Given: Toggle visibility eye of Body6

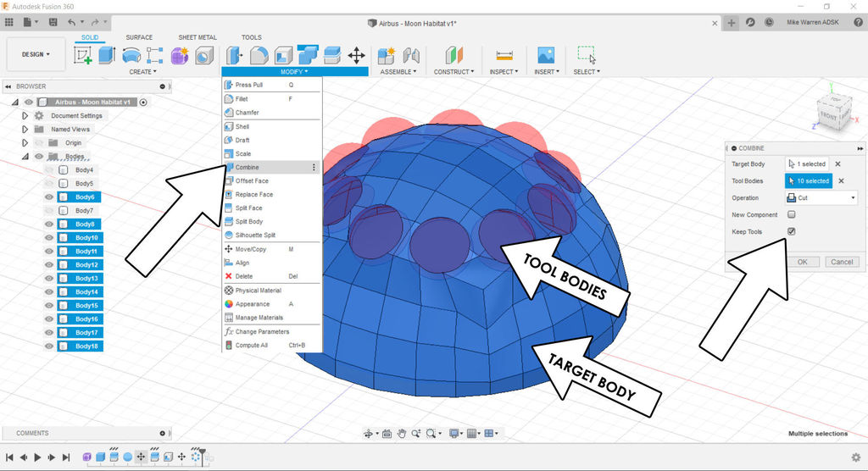Looking at the screenshot, I should [49, 197].
